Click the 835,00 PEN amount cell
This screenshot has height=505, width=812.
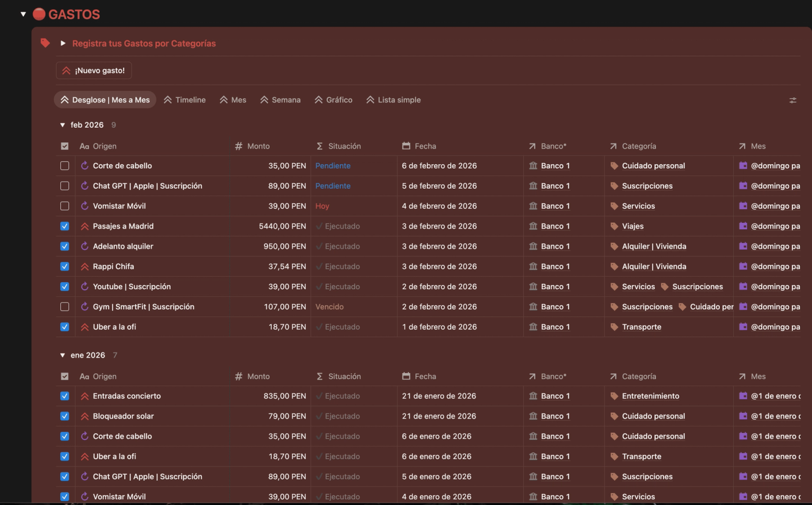285,396
